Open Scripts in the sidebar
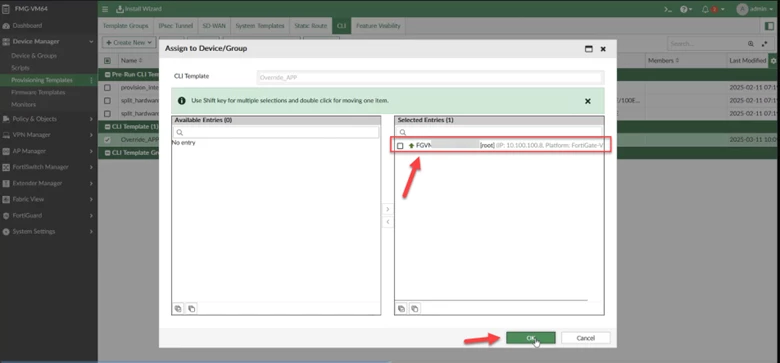The image size is (780, 363). [20, 68]
